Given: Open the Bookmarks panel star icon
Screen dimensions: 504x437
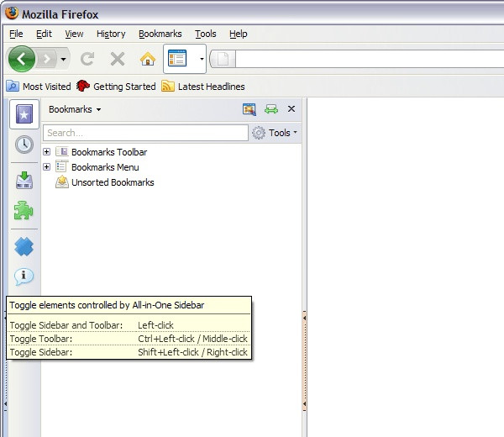Looking at the screenshot, I should point(24,114).
